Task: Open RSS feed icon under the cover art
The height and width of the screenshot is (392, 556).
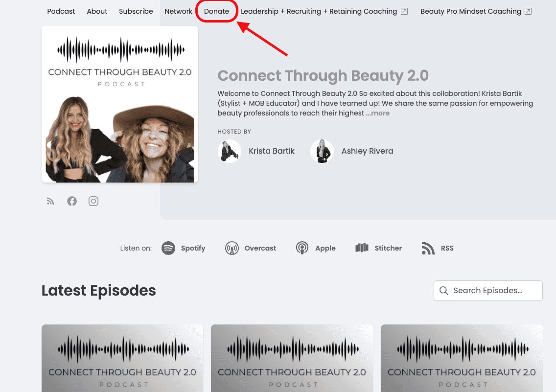Action: click(50, 201)
